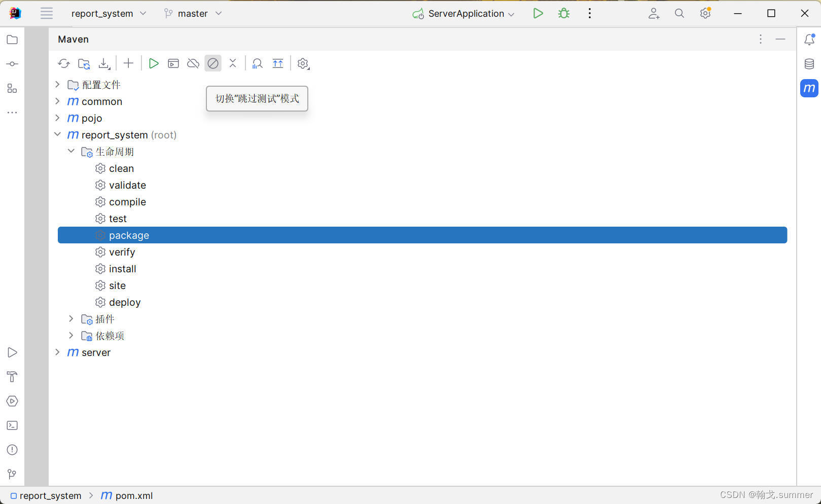Collapse the report_system root project

[x=57, y=134]
